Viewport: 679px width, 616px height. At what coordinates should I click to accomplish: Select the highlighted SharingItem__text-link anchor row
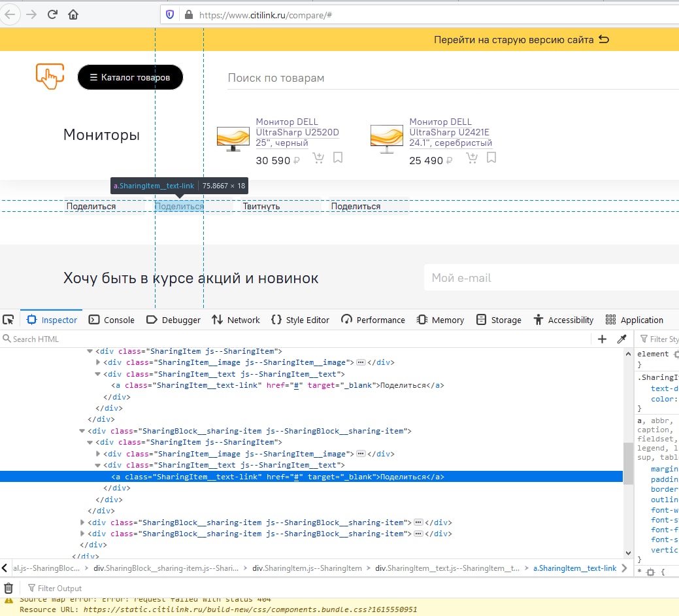tap(311, 477)
